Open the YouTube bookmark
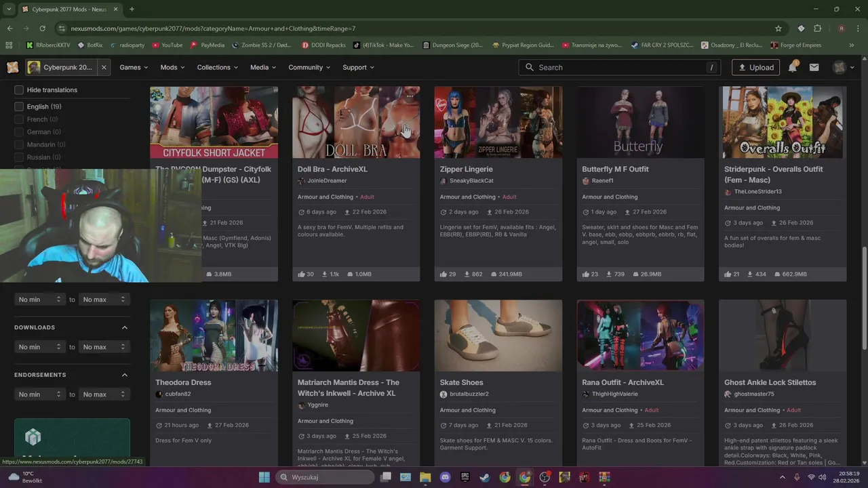This screenshot has width=868, height=488. (167, 45)
